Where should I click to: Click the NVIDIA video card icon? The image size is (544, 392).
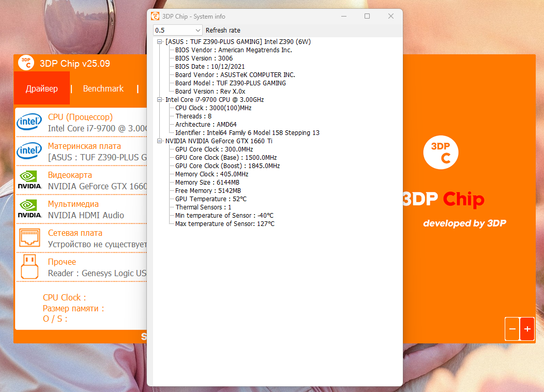pos(29,180)
